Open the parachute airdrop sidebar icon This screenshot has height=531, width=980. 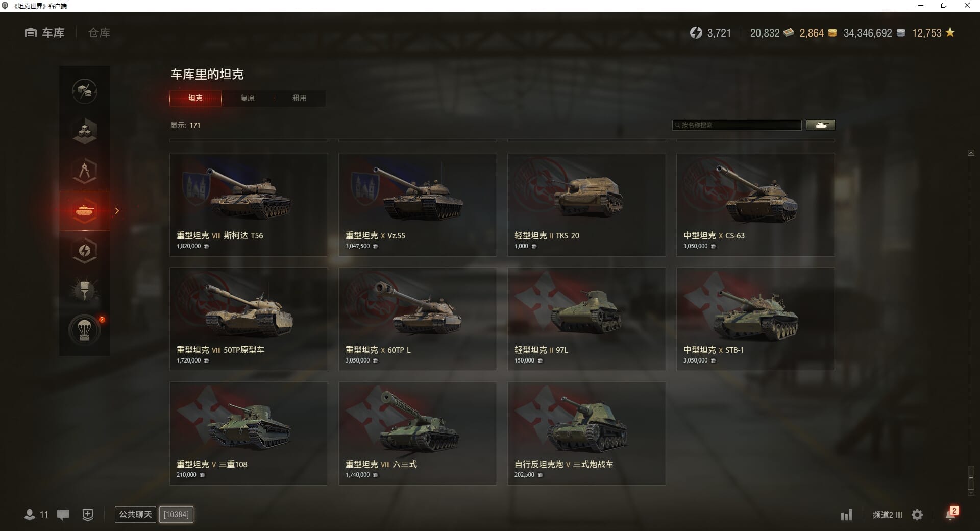pos(85,330)
